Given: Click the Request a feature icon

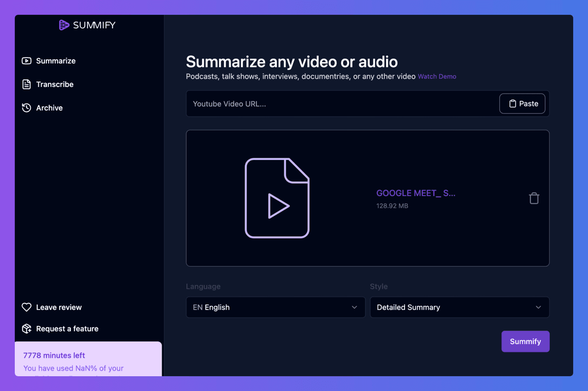Looking at the screenshot, I should tap(26, 328).
